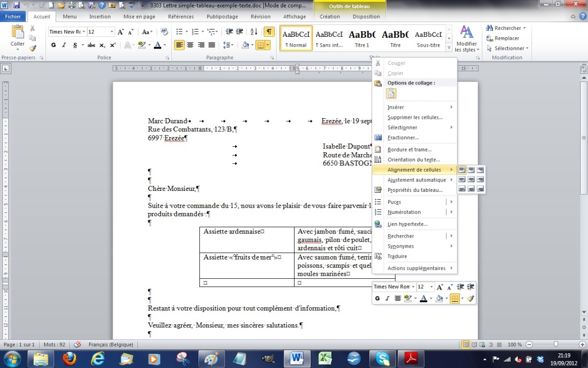Click the Coller paste icon in the ribbon

point(18,32)
